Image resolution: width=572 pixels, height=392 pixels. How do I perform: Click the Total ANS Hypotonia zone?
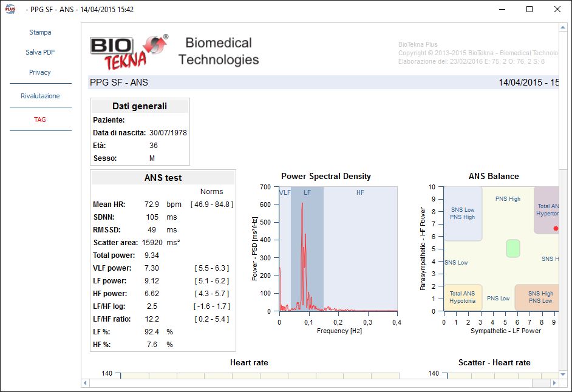463,297
